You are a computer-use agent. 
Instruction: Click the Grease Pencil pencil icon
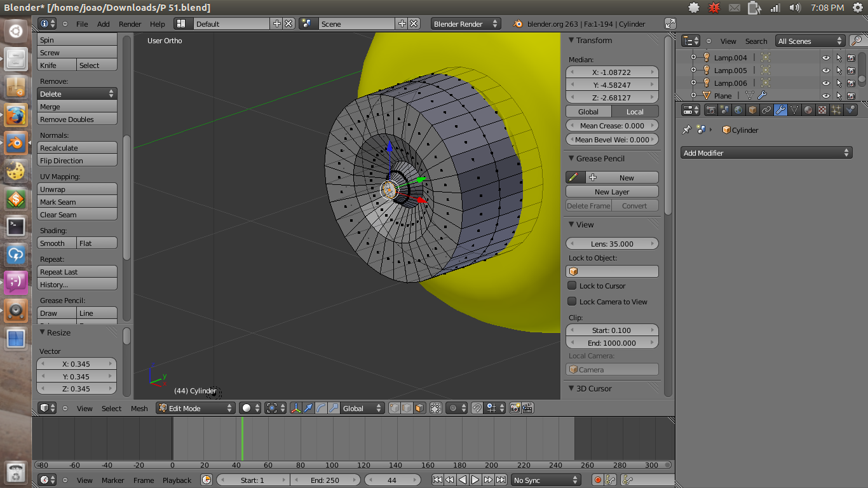pos(573,178)
